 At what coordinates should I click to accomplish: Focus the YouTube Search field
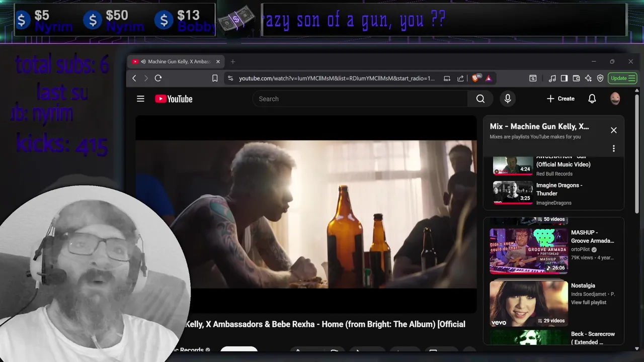click(x=360, y=99)
